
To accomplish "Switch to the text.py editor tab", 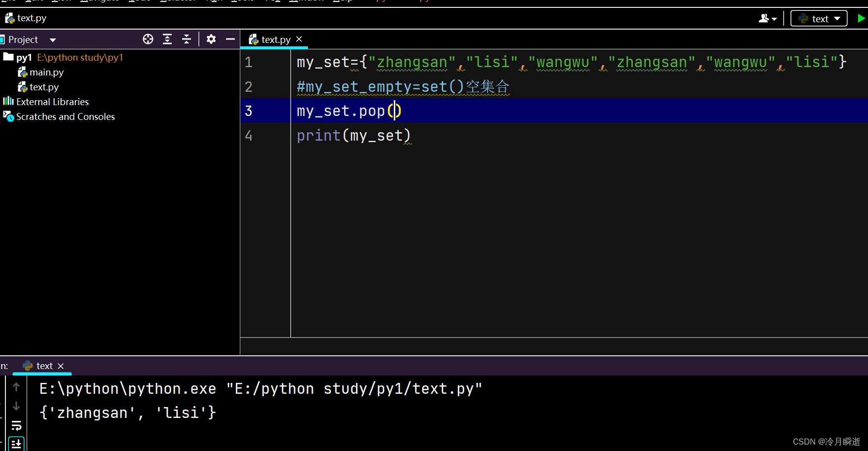I will [275, 39].
